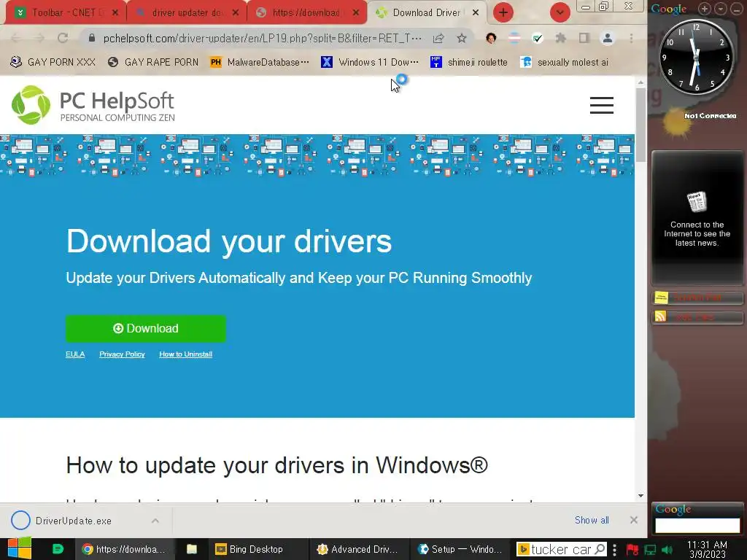This screenshot has height=560, width=747.
Task: Open the How to Uninstall link
Action: click(186, 354)
